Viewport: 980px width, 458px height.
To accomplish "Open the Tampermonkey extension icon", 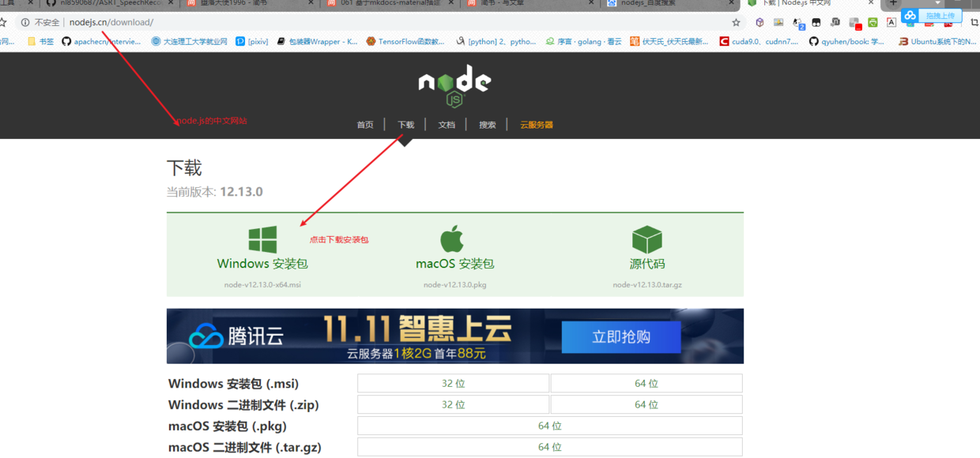I will [816, 22].
